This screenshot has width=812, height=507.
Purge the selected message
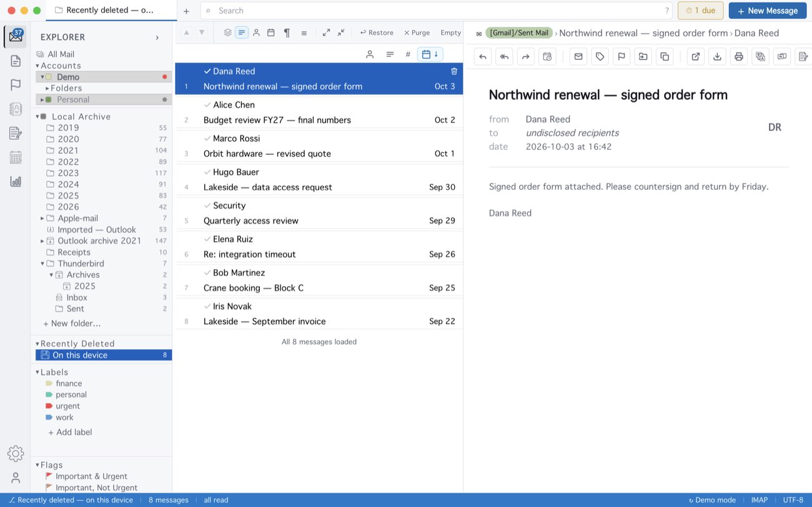pos(417,32)
